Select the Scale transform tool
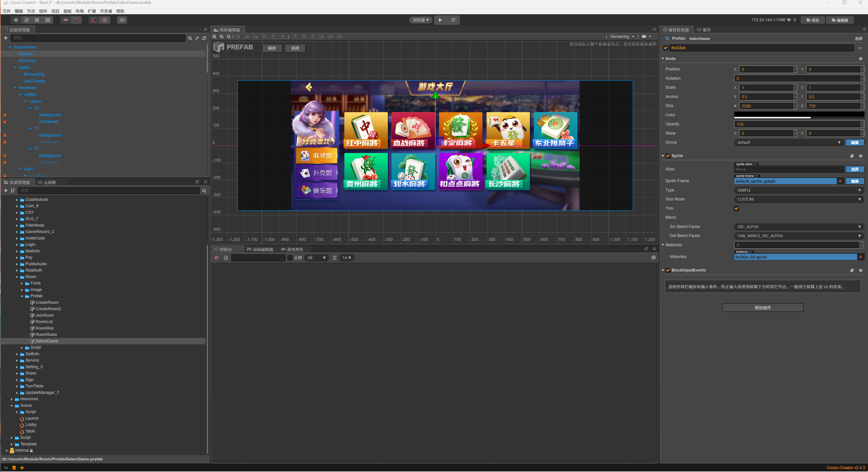868x472 pixels. point(37,20)
